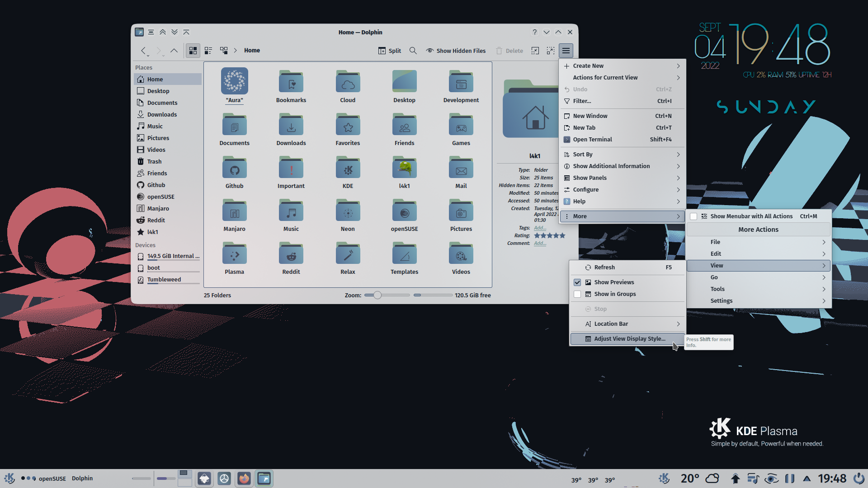Click the Delete toolbar button
This screenshot has height=488, width=868.
coord(509,51)
